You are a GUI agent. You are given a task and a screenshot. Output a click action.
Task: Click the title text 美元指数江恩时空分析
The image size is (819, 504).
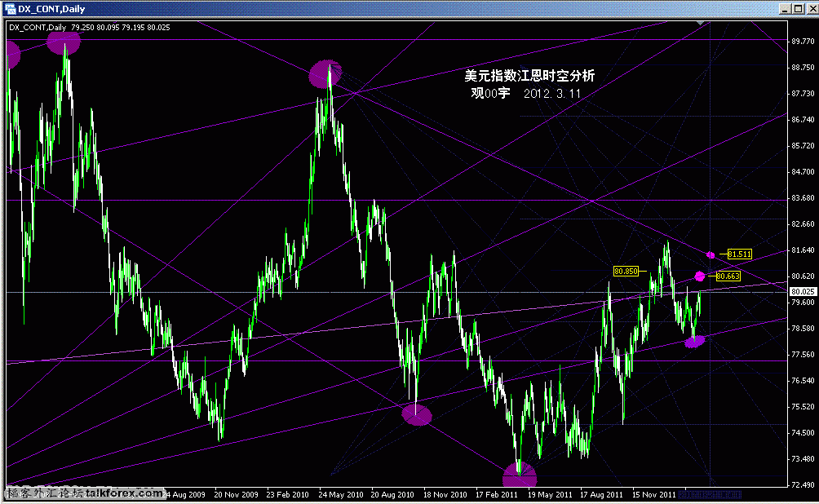[529, 76]
